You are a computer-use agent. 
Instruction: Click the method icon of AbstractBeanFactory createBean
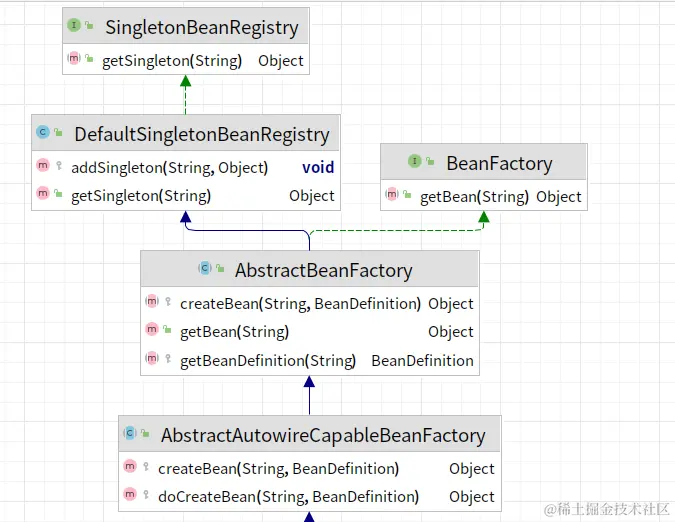click(152, 301)
